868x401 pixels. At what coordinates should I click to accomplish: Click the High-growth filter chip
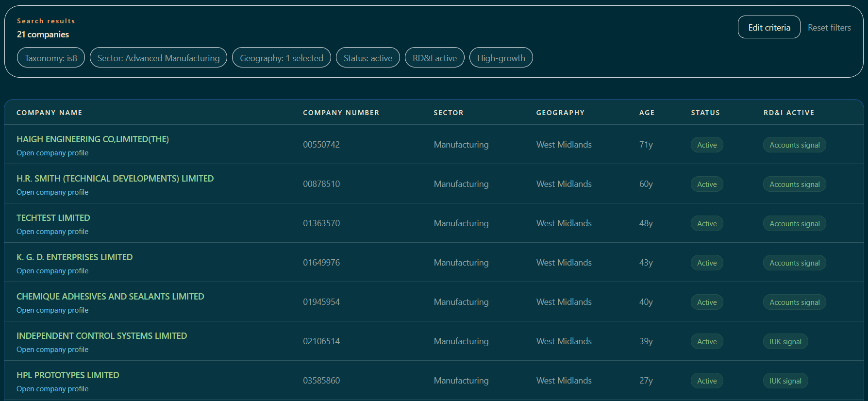click(x=501, y=58)
